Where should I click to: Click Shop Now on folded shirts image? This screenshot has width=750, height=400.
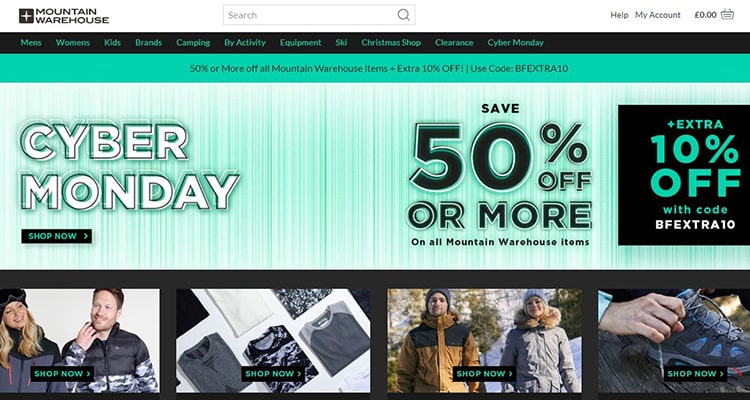(273, 374)
